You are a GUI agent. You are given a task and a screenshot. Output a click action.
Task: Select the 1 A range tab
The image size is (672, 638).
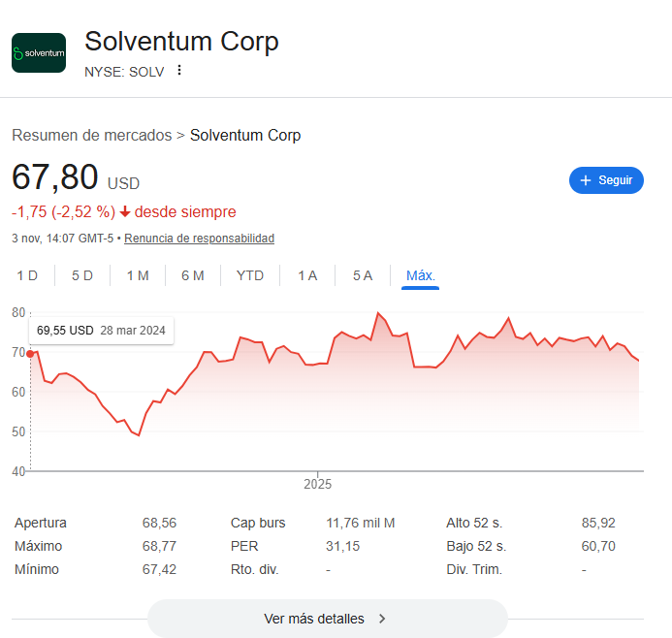(307, 275)
